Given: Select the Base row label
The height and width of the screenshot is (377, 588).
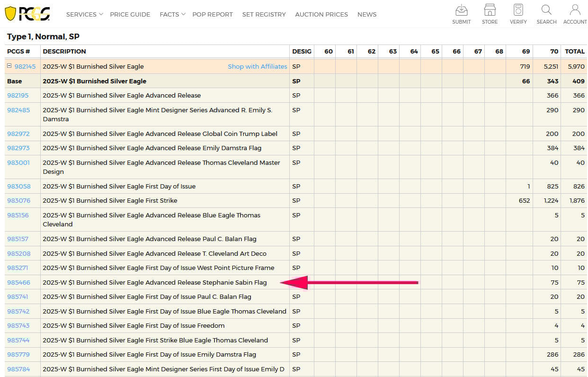Looking at the screenshot, I should click(15, 81).
